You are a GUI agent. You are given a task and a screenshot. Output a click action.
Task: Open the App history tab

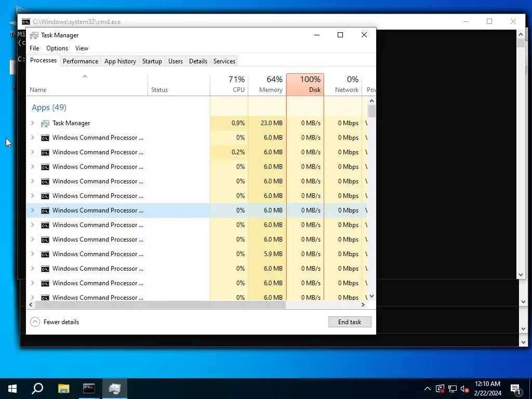(x=120, y=61)
